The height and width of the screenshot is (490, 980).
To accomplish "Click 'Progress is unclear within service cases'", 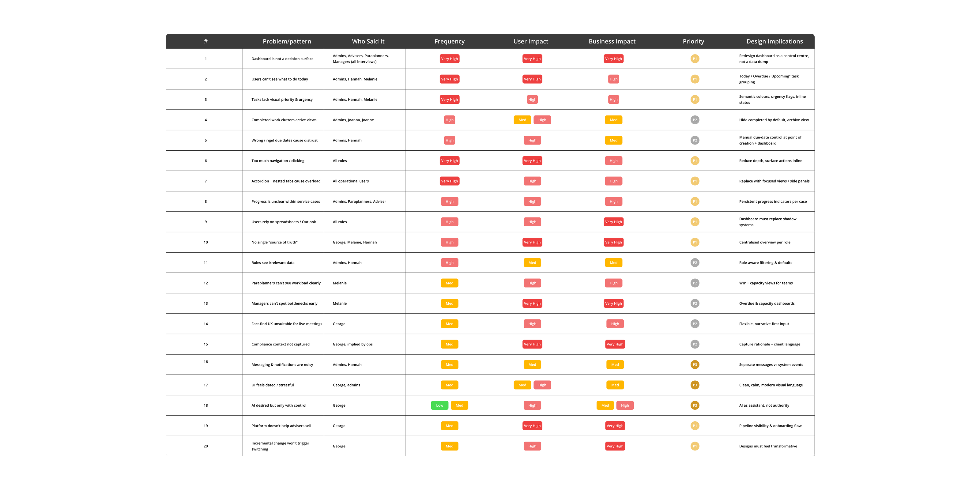I will click(285, 202).
